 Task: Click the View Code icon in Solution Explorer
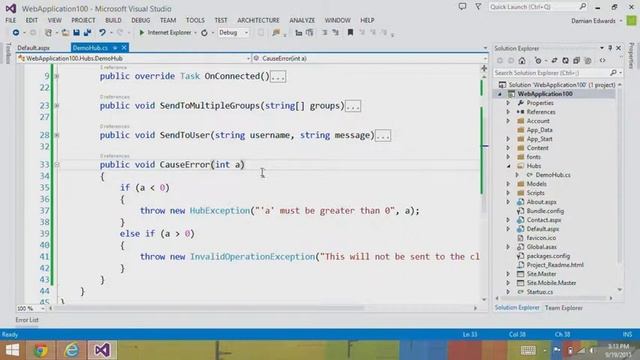tap(602, 61)
